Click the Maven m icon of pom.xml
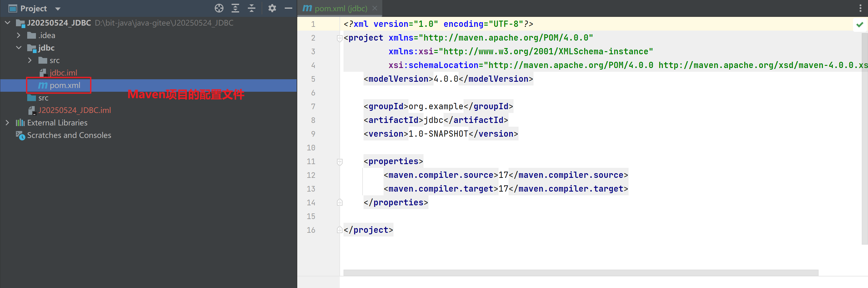This screenshot has height=288, width=868. tap(43, 85)
